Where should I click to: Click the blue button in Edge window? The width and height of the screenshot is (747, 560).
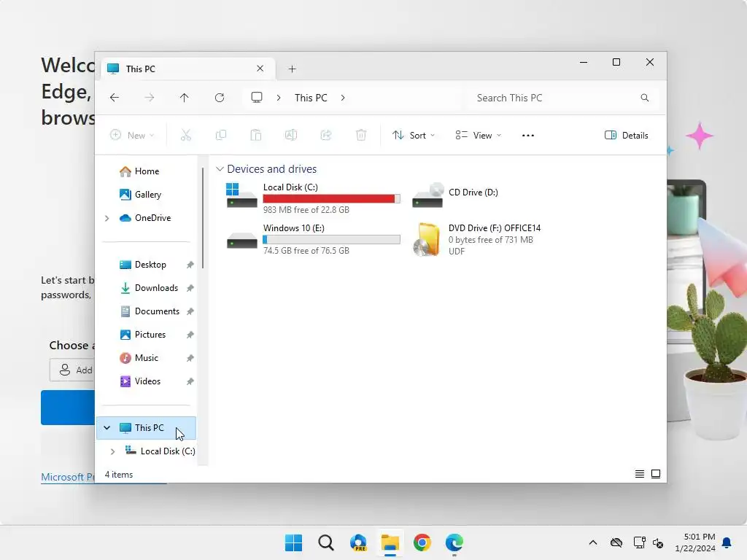(68, 408)
